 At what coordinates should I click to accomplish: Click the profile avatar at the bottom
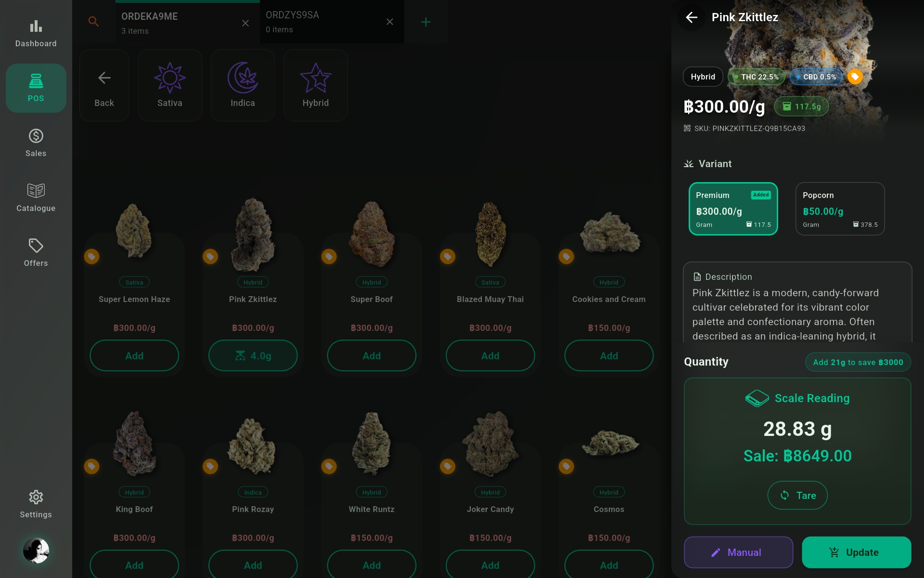(36, 550)
